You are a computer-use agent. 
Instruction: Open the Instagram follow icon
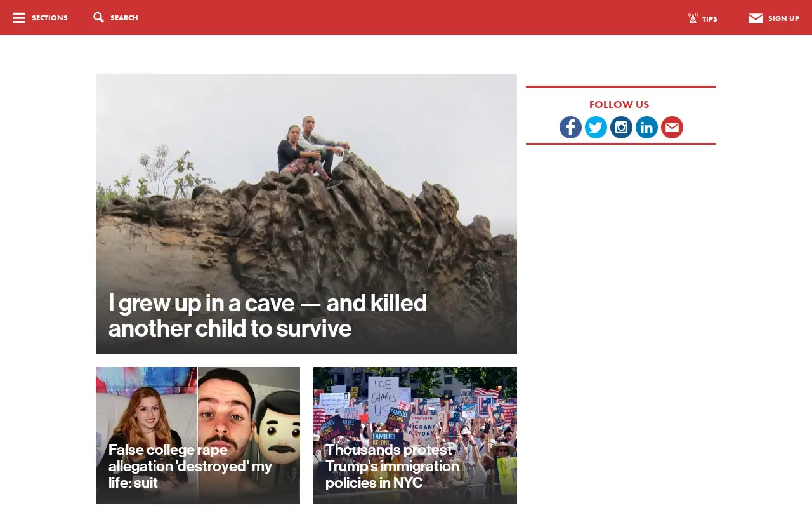pos(621,127)
